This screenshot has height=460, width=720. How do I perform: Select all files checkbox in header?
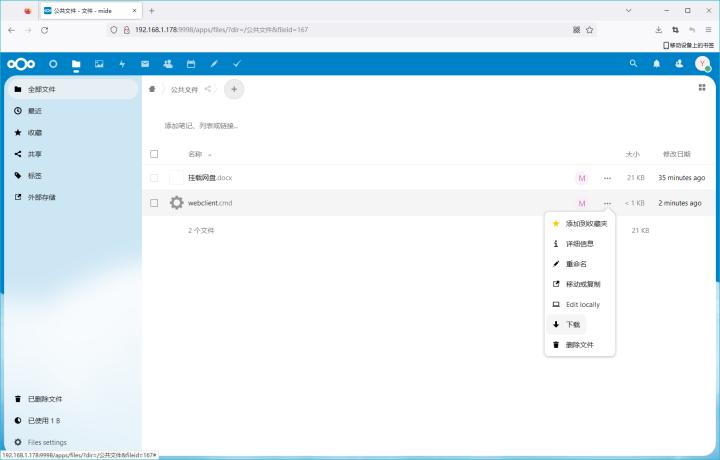tap(154, 154)
